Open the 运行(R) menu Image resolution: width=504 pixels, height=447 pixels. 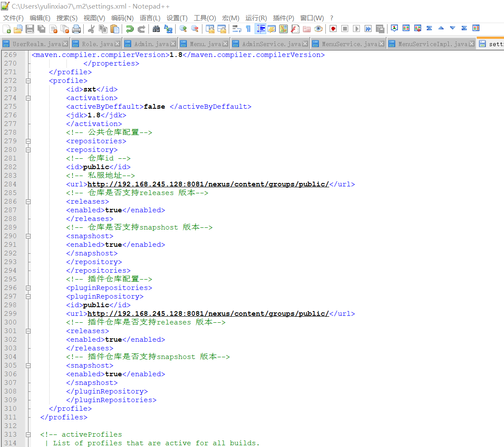(x=256, y=18)
